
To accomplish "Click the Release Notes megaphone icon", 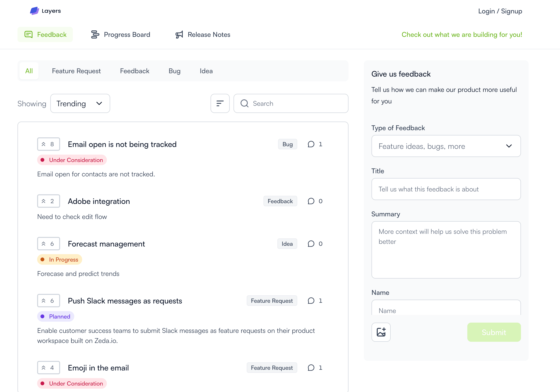I will [179, 35].
